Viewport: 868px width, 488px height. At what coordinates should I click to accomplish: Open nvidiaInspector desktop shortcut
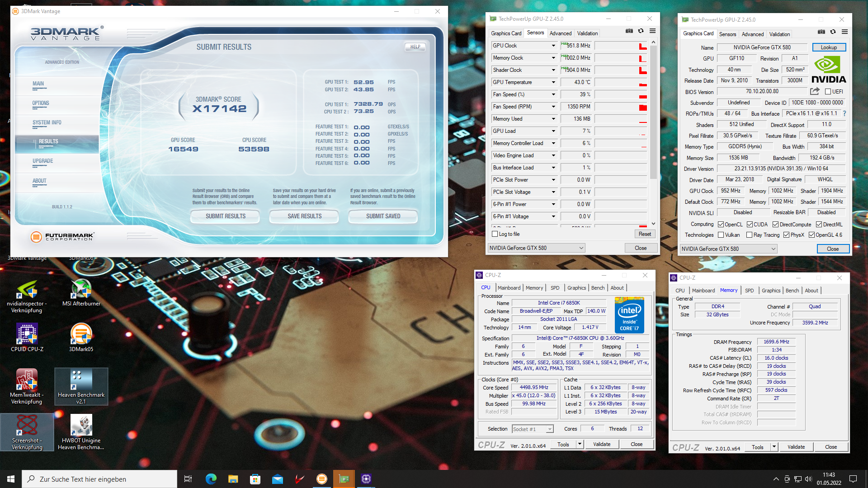27,296
